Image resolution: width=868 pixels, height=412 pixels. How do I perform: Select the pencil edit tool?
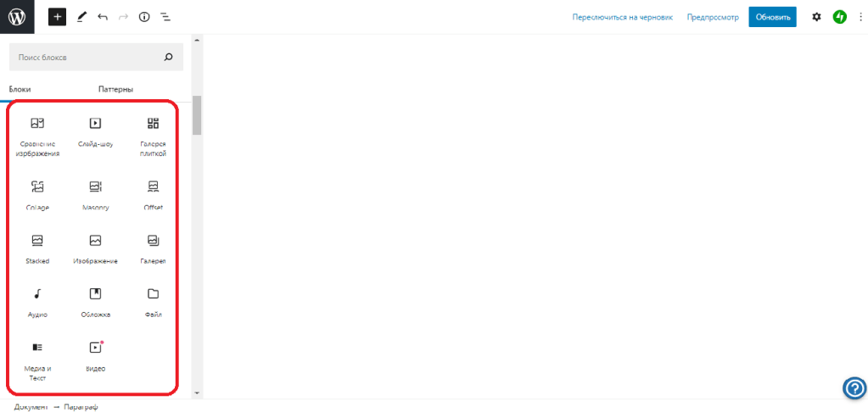pyautogui.click(x=81, y=16)
